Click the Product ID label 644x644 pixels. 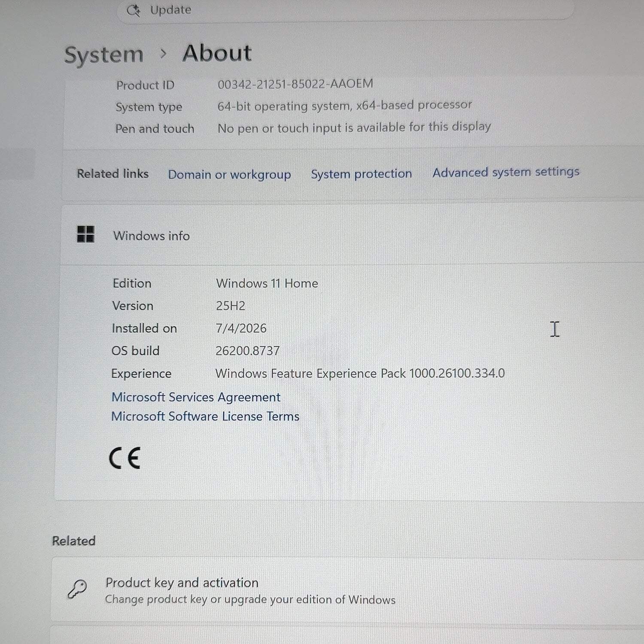click(x=145, y=85)
